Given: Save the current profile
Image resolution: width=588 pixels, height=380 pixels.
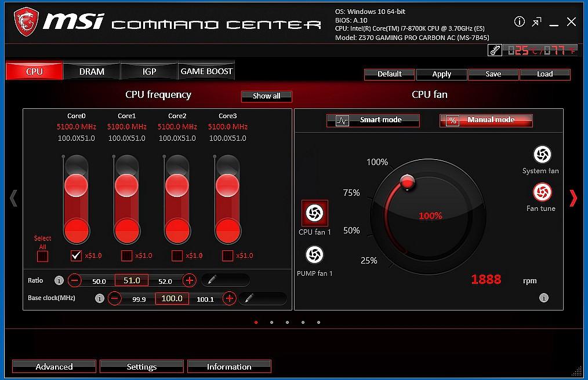Looking at the screenshot, I should pyautogui.click(x=493, y=74).
